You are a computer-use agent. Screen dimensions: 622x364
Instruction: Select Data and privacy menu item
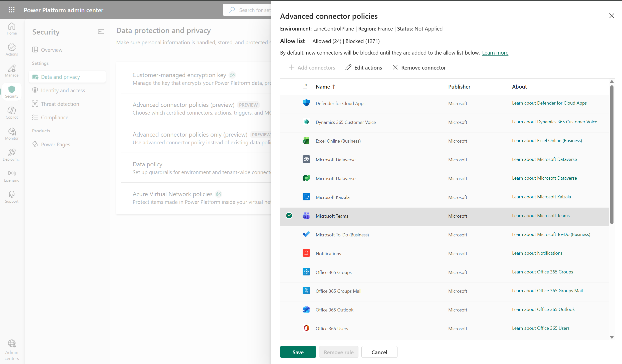[x=67, y=77]
